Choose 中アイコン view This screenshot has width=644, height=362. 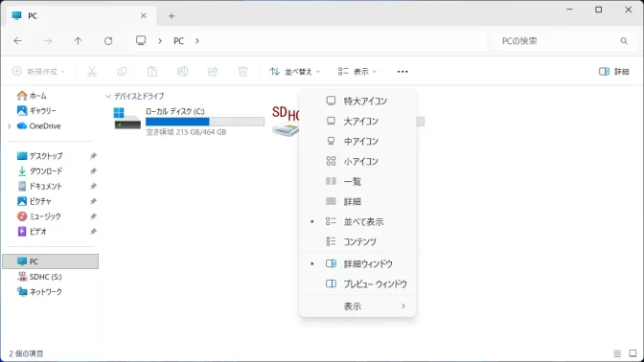point(357,141)
